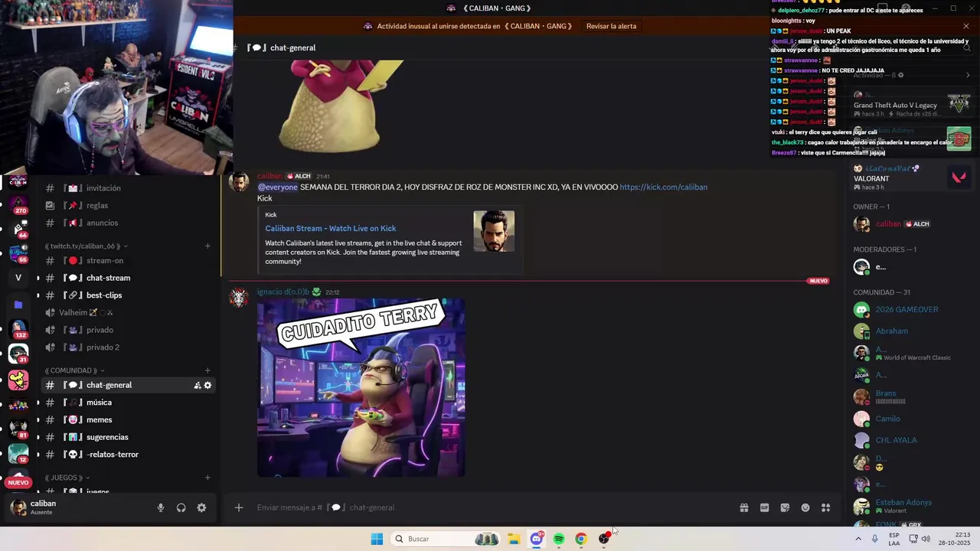The height and width of the screenshot is (551, 980).
Task: Open Google Chrome from taskbar
Action: [x=581, y=539]
